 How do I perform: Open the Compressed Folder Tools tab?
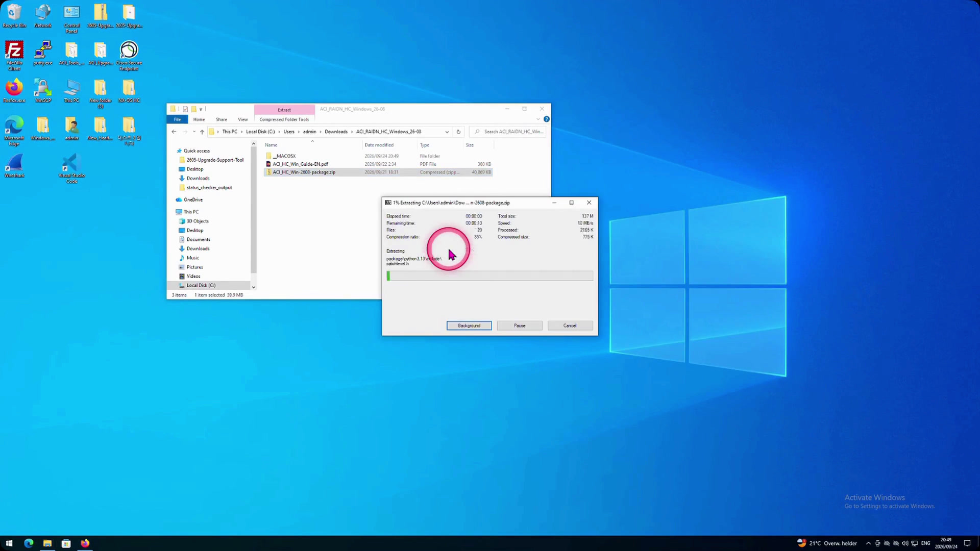[x=284, y=119]
